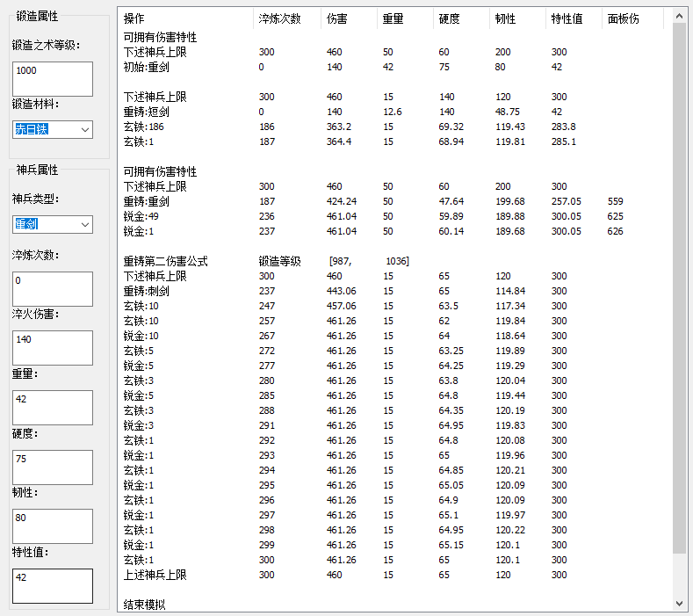
Task: Click the left panel 重量 input box
Action: click(x=52, y=408)
